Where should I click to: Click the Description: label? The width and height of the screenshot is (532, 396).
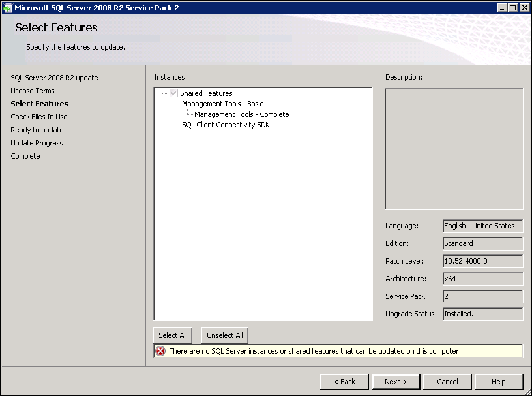point(404,77)
